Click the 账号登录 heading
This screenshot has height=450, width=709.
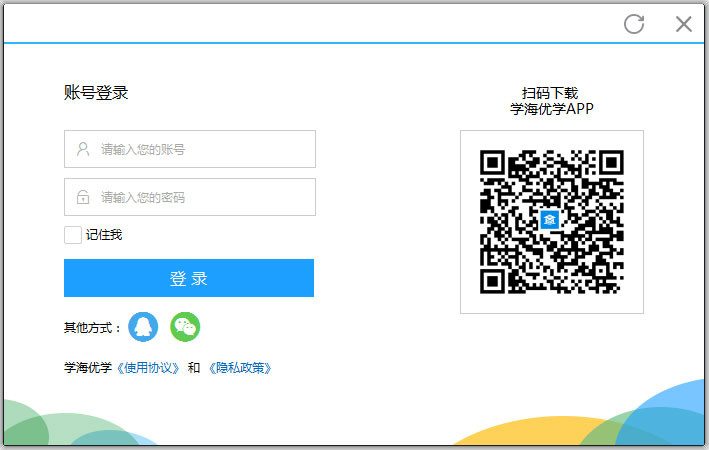click(96, 93)
